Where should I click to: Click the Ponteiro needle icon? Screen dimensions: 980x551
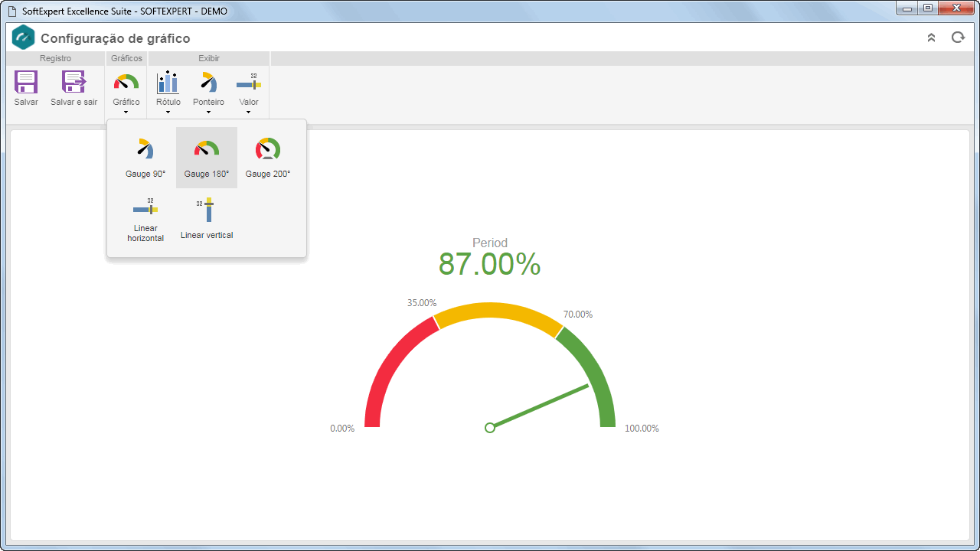[208, 82]
